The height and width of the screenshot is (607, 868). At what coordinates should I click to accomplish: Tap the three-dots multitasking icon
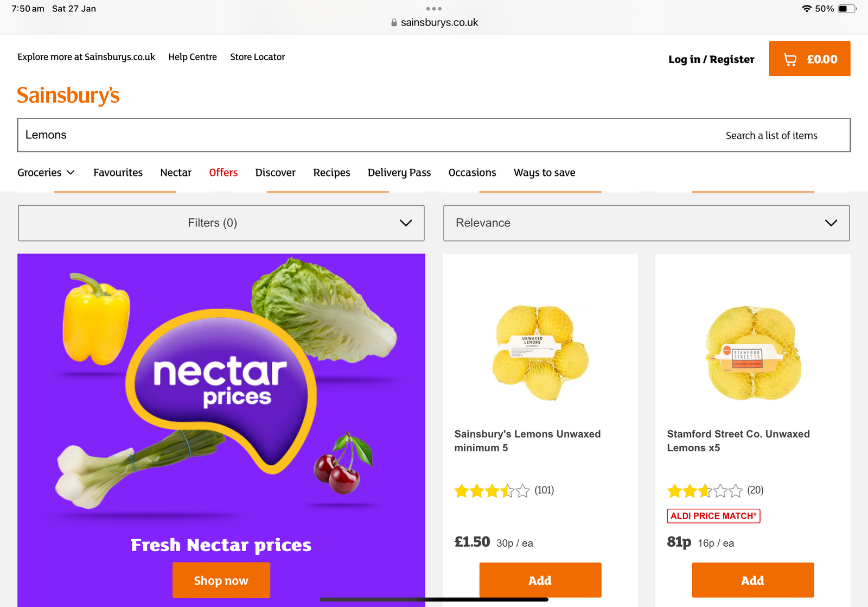point(434,9)
